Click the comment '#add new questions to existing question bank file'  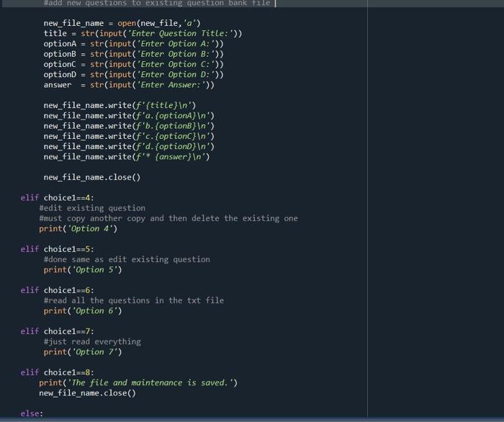click(x=157, y=3)
